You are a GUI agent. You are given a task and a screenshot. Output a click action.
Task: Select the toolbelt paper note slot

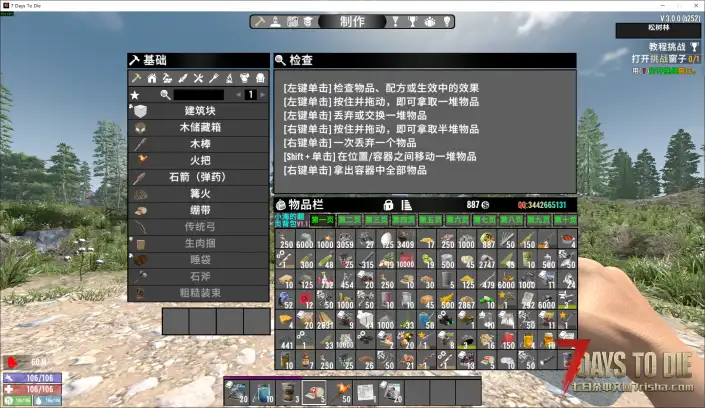click(x=365, y=392)
